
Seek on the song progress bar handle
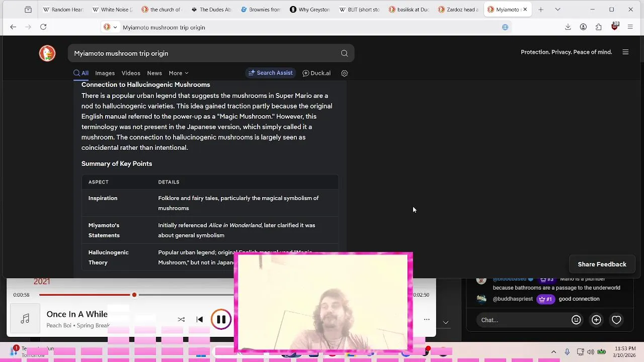coord(134,295)
